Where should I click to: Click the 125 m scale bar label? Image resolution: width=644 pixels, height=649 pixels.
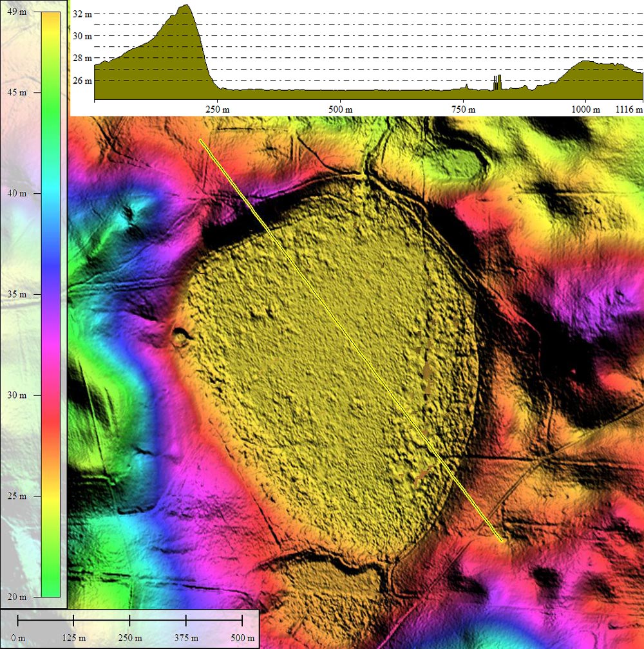click(x=73, y=638)
